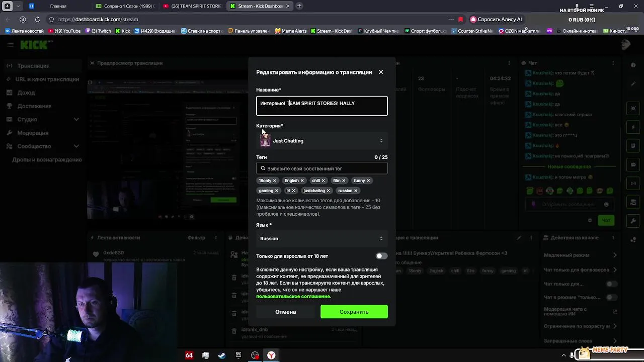The height and width of the screenshot is (362, 644).
Task: Remove the irl tag
Action: pyautogui.click(x=293, y=191)
